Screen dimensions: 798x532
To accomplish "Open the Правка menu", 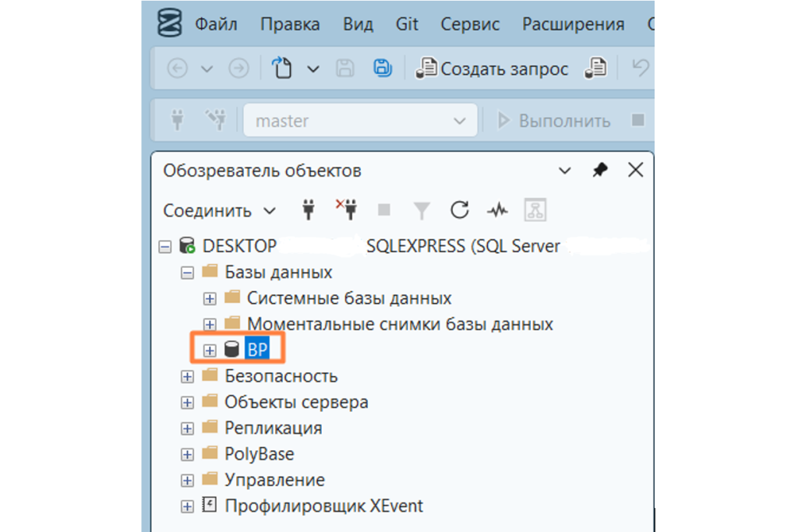I will click(290, 24).
